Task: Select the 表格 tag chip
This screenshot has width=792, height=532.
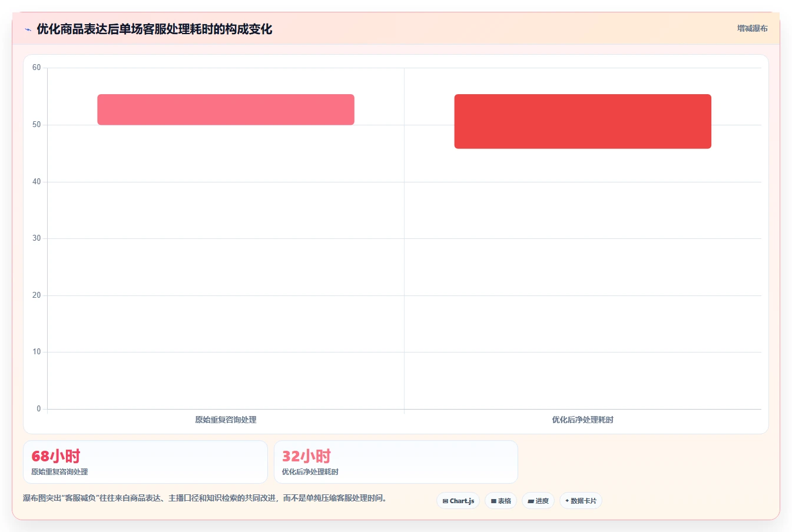Action: pos(501,501)
